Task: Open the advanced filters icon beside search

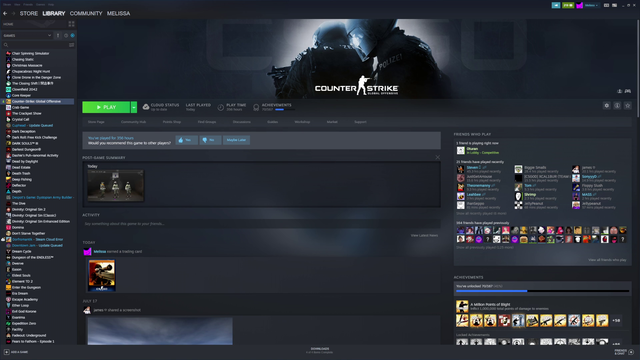Action: 71,45
